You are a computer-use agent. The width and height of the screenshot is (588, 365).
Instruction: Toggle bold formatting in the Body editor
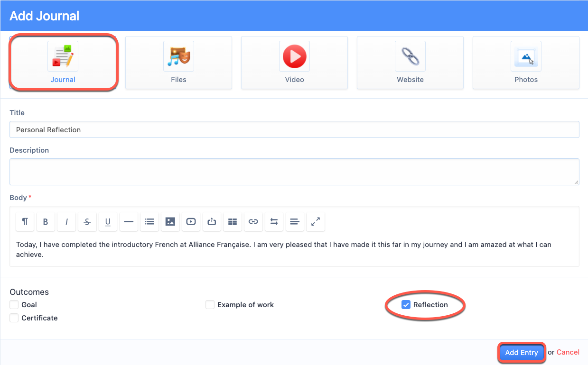click(46, 221)
